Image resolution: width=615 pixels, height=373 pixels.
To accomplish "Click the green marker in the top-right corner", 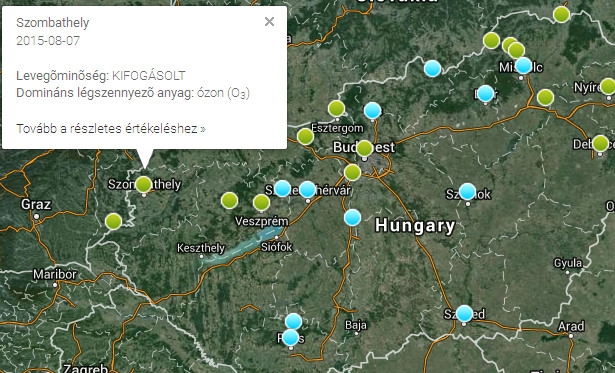I will click(562, 15).
